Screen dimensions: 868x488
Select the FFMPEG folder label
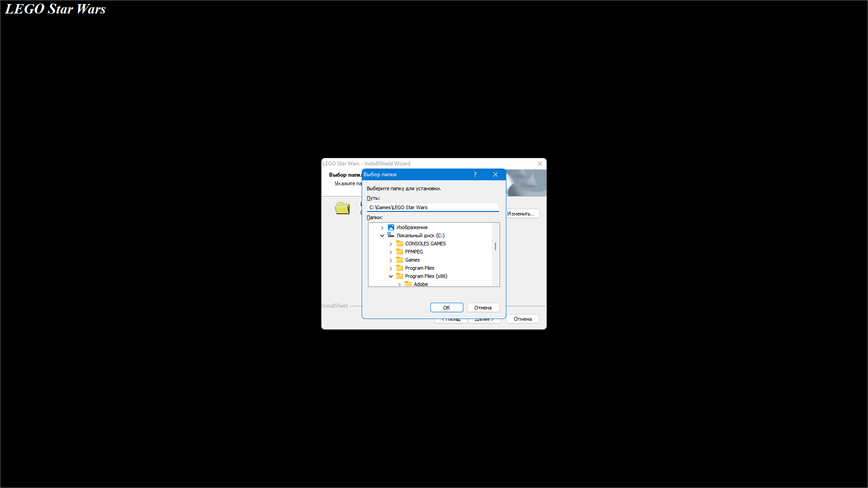click(x=414, y=252)
